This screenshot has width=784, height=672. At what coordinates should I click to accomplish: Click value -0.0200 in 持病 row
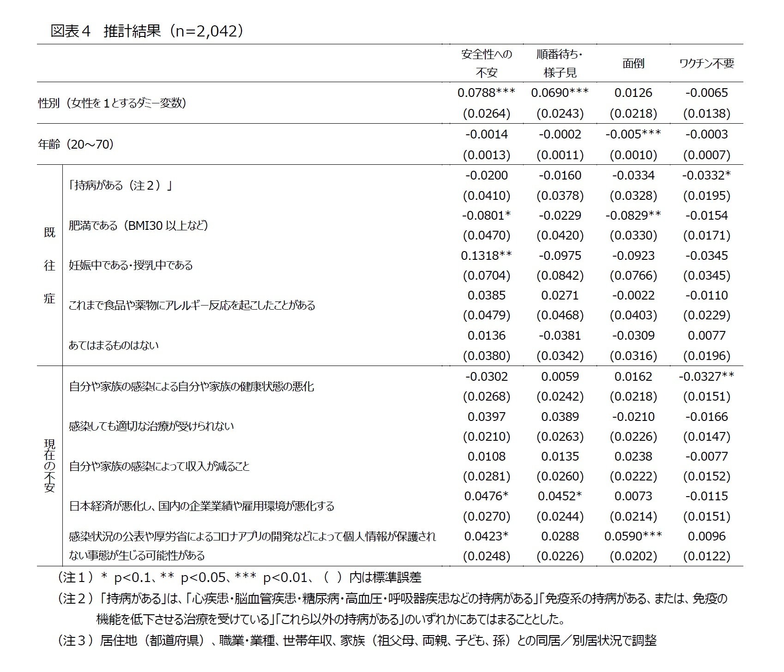click(x=487, y=175)
